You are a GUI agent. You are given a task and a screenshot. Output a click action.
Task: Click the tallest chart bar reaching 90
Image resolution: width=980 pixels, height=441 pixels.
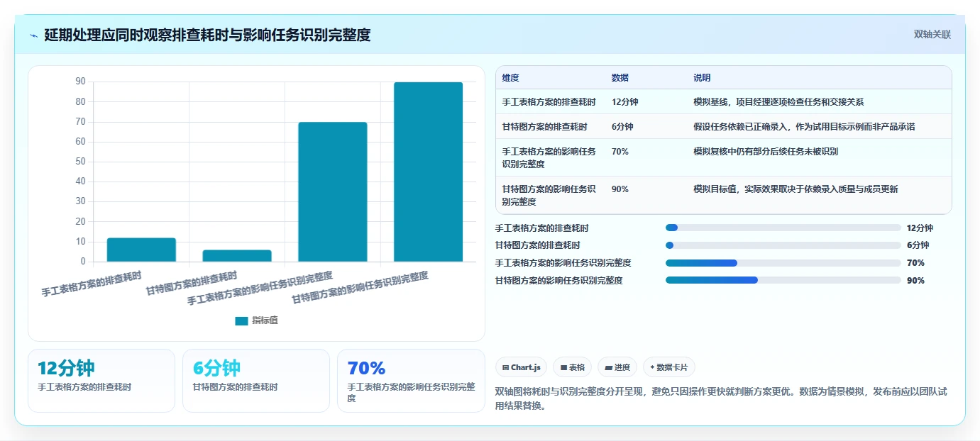point(429,172)
